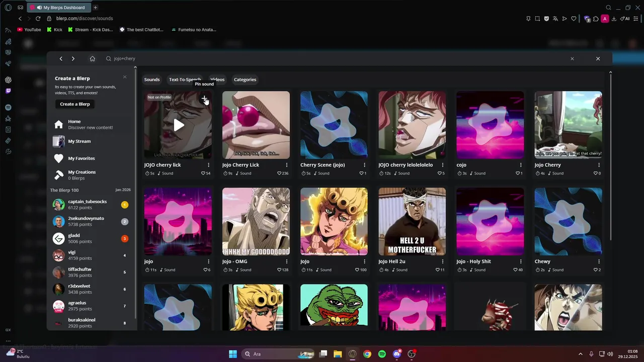The height and width of the screenshot is (362, 644).
Task: Pin the JOJO cherry lick sound
Action: (x=204, y=99)
